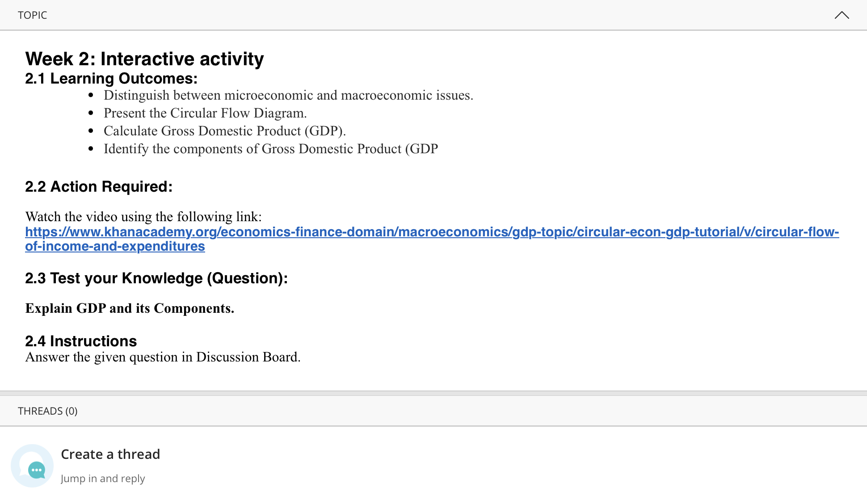Viewport: 867px width, 504px height.
Task: Click the Calculate Gross Domestic Product bullet
Action: pyautogui.click(x=225, y=131)
